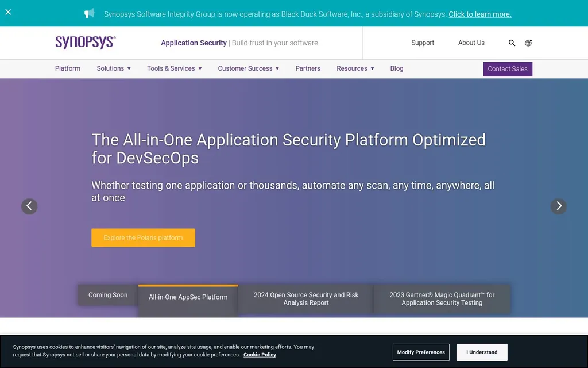Click the megaphone announcement icon
The width and height of the screenshot is (588, 368).
(x=89, y=13)
